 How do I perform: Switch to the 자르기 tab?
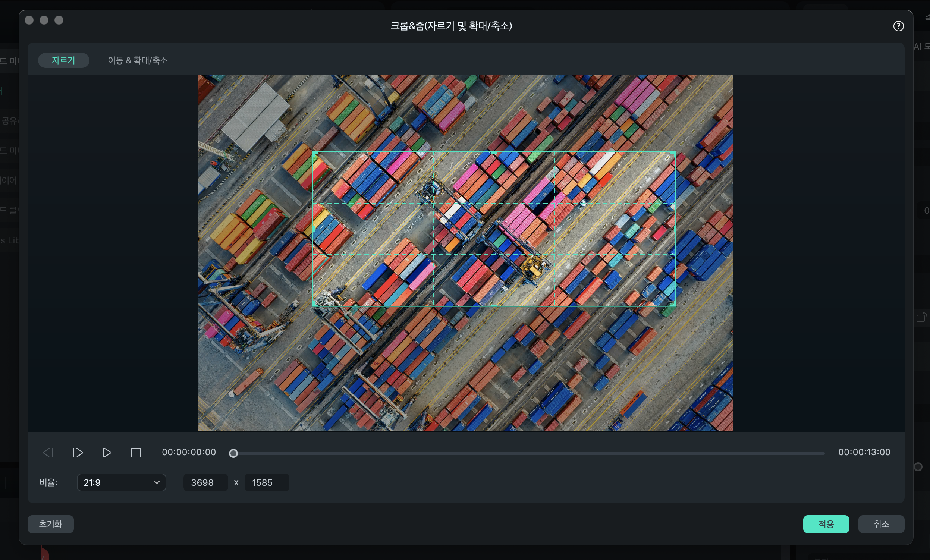coord(63,60)
